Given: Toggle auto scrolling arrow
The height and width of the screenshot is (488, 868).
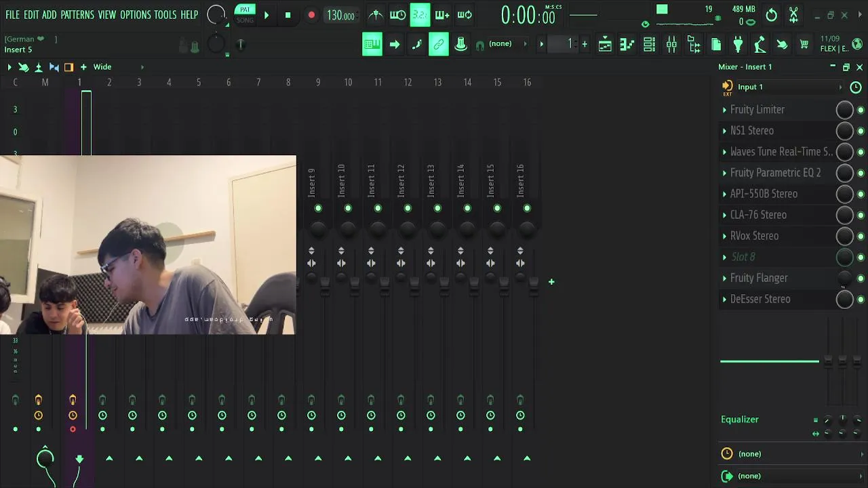Looking at the screenshot, I should coord(394,45).
